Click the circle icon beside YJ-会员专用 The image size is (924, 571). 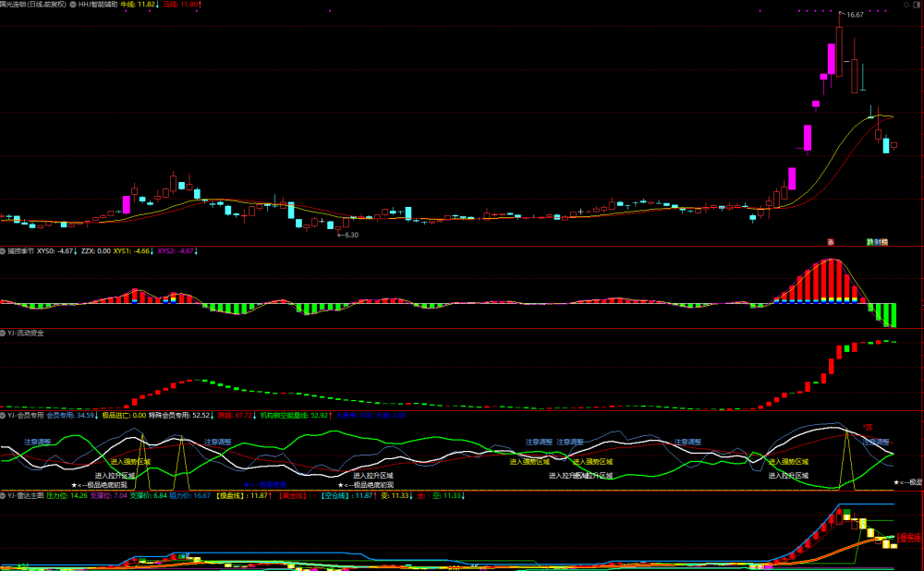pyautogui.click(x=3, y=416)
